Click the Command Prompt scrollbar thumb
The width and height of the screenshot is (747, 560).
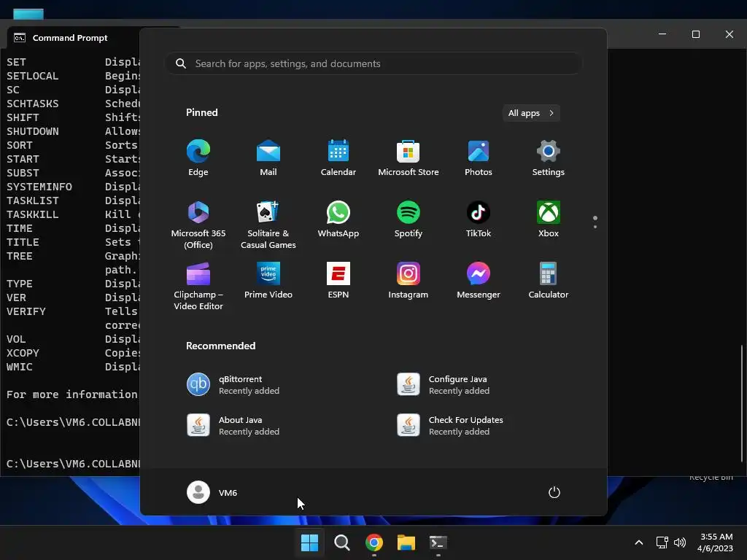pyautogui.click(x=742, y=403)
